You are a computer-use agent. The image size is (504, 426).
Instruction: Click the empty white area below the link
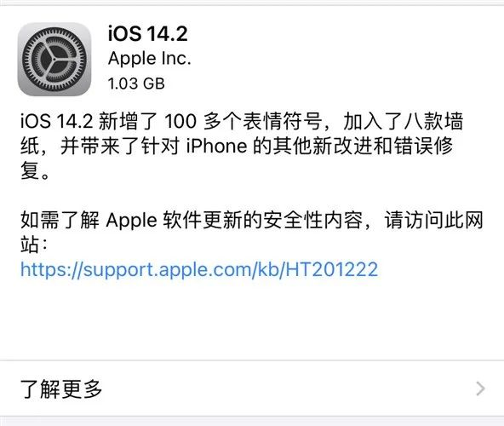pos(252,320)
